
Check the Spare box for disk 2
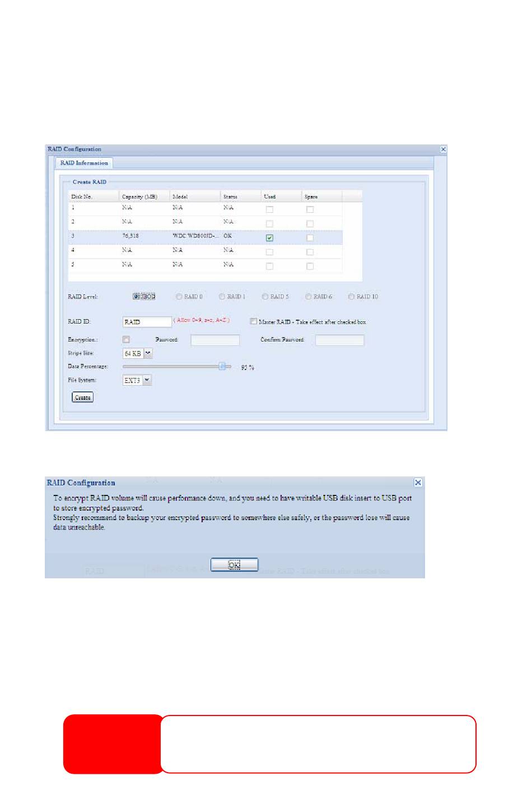pos(310,223)
